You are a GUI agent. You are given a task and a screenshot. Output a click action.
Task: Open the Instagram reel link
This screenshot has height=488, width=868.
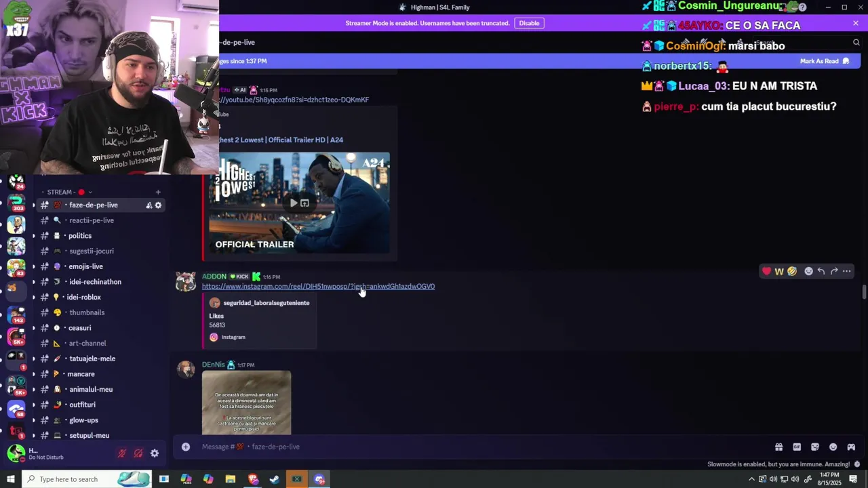[318, 287]
